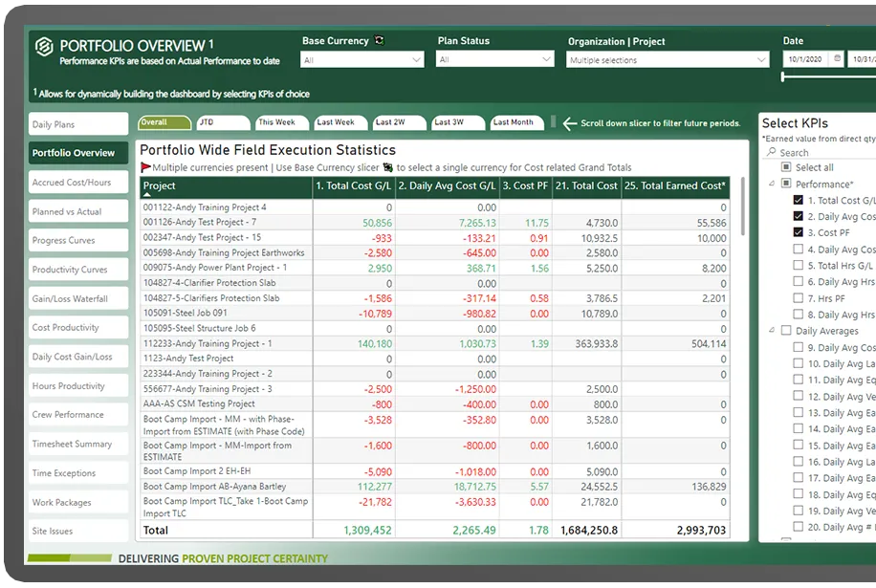
Task: Uncheck the 1. Total Cost G/L KPI
Action: click(799, 201)
